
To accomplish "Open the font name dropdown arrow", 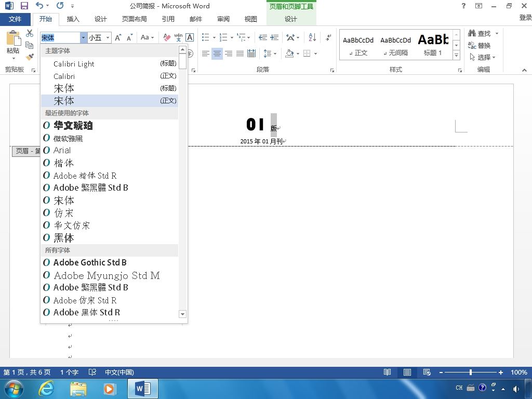I will click(x=84, y=37).
